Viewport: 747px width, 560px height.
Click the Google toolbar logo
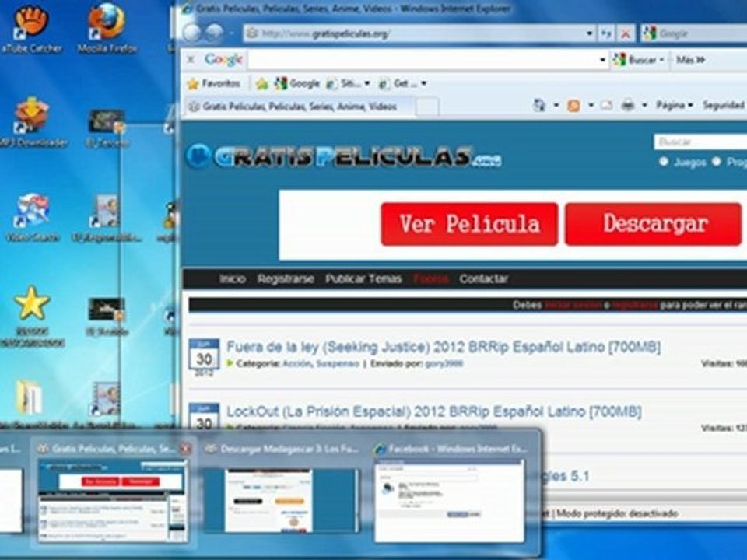click(223, 60)
